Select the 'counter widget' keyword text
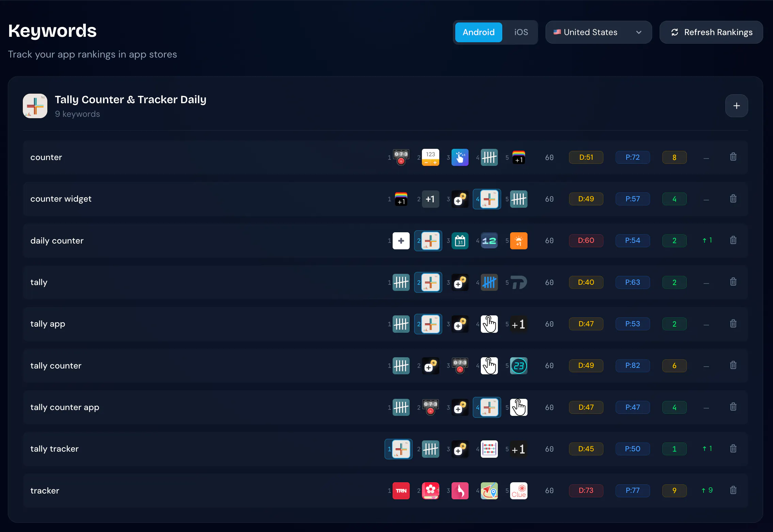The height and width of the screenshot is (532, 773). [61, 199]
